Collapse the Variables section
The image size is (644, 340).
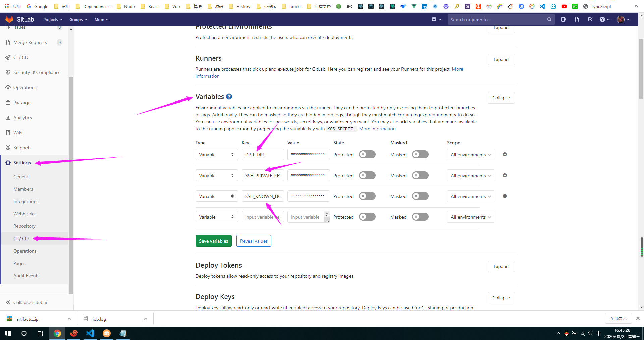(501, 98)
